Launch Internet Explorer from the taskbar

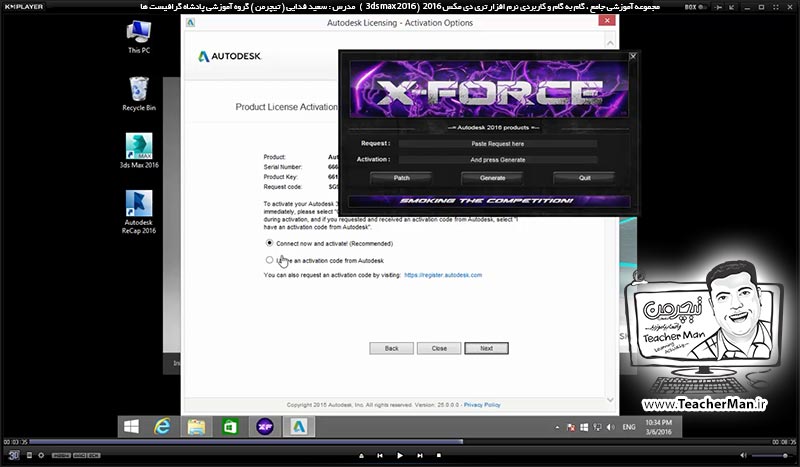[162, 427]
